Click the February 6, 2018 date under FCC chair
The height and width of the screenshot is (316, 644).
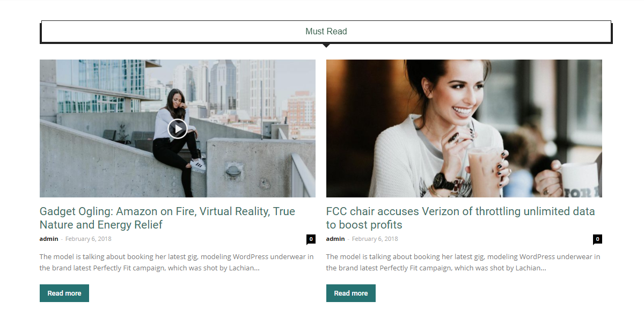coord(375,239)
